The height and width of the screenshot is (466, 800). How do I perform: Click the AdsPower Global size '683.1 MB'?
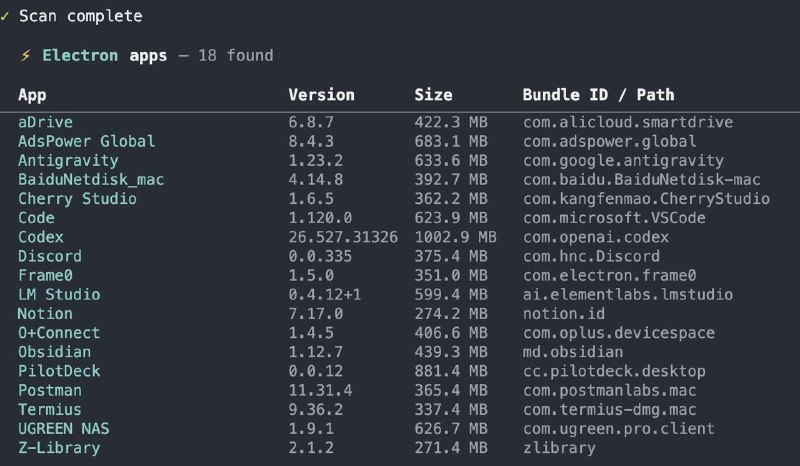pos(451,141)
